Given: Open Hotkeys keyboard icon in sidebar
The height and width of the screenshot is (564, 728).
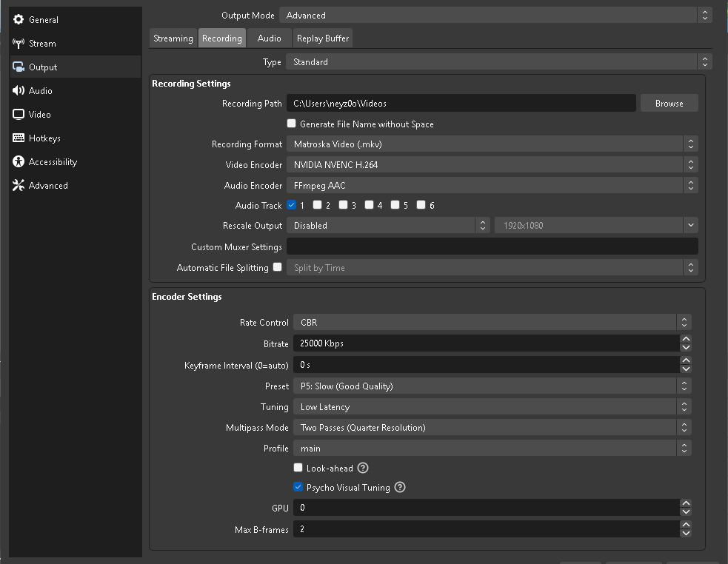Looking at the screenshot, I should point(19,138).
